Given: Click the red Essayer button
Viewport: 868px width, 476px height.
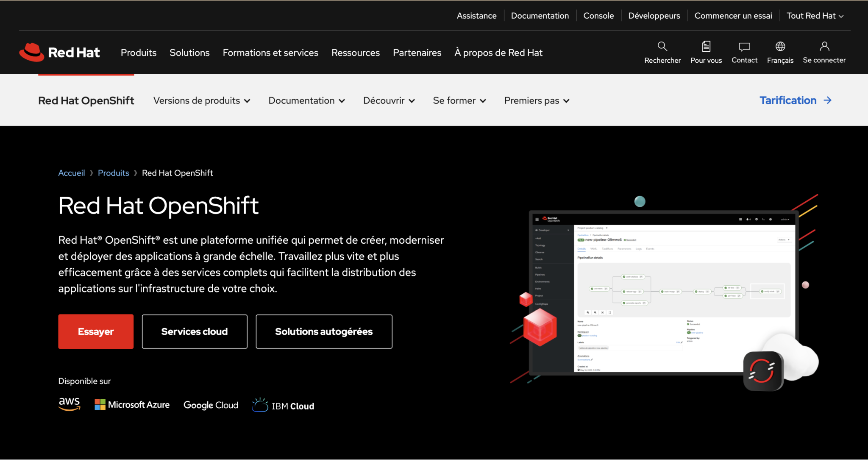Looking at the screenshot, I should coord(96,331).
